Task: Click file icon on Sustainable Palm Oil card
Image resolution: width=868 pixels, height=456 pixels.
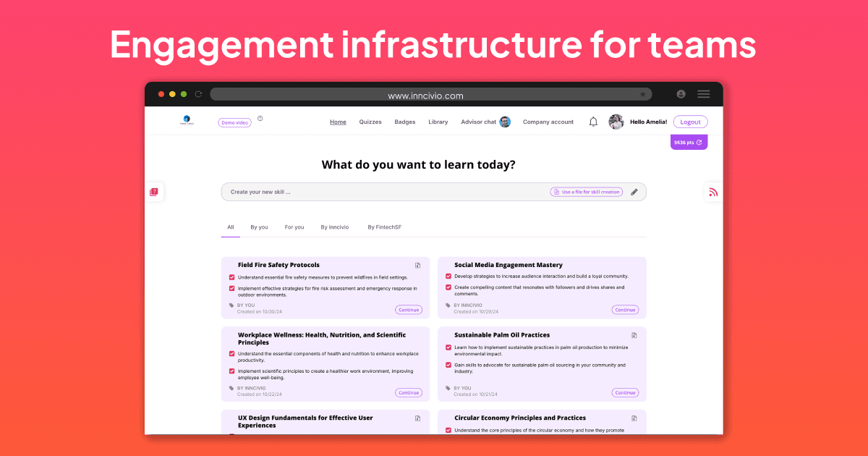Action: click(634, 335)
